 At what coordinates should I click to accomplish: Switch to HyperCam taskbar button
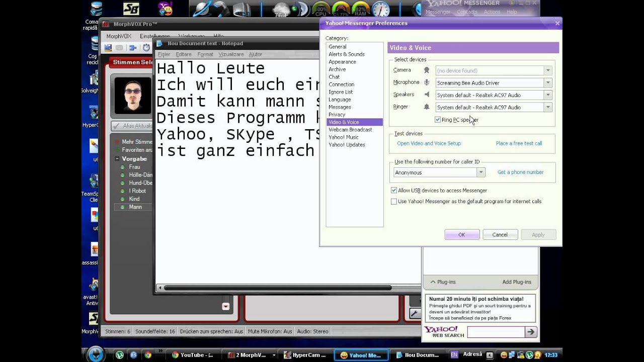coord(305,355)
